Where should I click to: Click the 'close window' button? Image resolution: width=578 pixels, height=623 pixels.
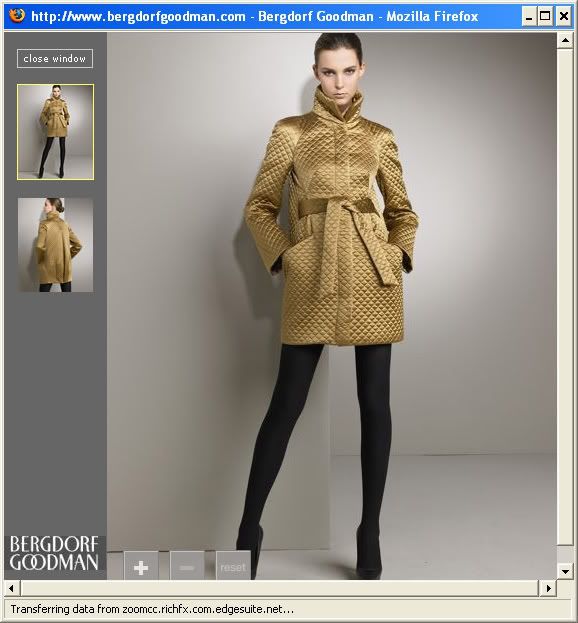(55, 58)
